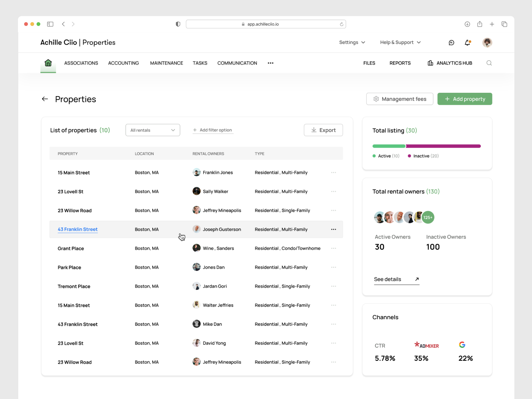Viewport: 532px width, 399px height.
Task: Open the All rentals filter dropdown
Action: 153,130
